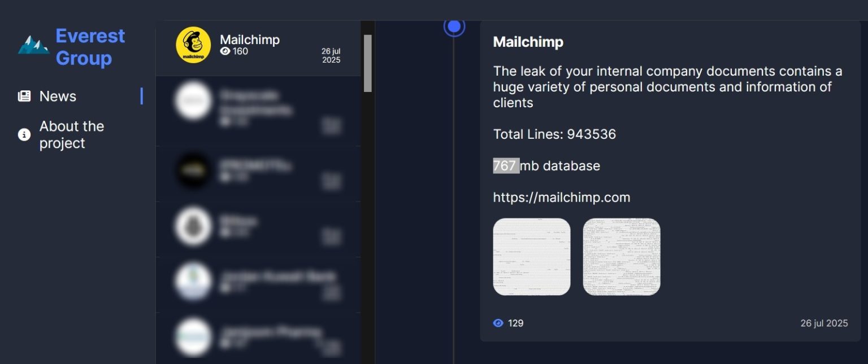Screen dimensions: 868x364
Task: Open the second document preview thumbnail
Action: coord(622,256)
